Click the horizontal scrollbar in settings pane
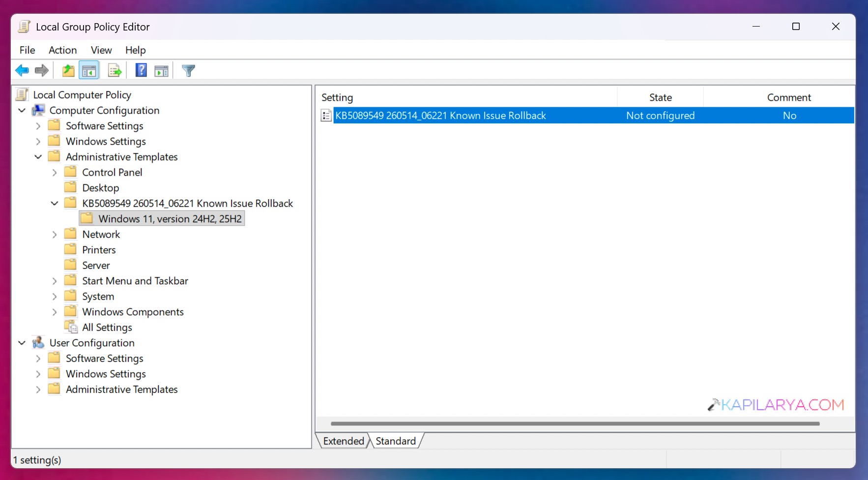868x480 pixels. click(x=575, y=423)
